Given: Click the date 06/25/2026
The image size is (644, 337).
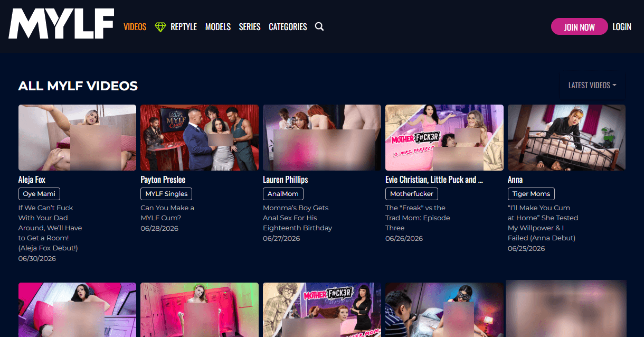Looking at the screenshot, I should (x=526, y=249).
